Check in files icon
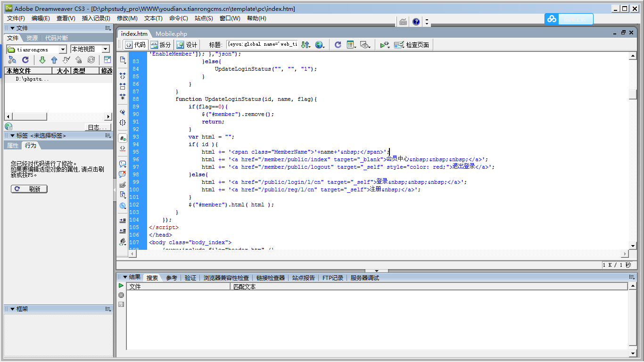The image size is (644, 362). coord(78,60)
